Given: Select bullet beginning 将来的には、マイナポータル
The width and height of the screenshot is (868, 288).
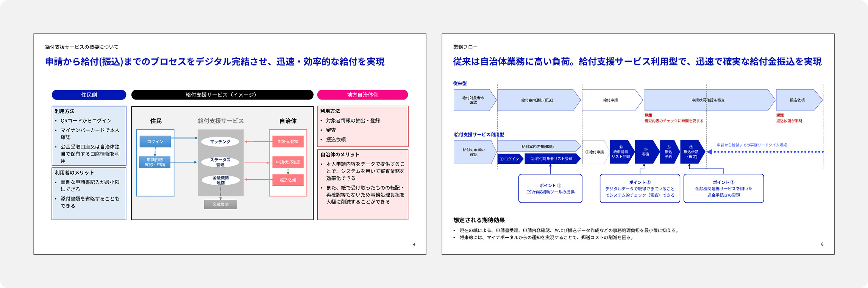Looking at the screenshot, I should pyautogui.click(x=547, y=238).
